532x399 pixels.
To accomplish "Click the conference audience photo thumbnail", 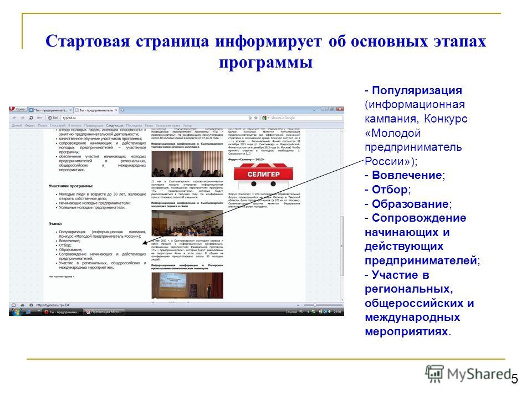I will [187, 164].
